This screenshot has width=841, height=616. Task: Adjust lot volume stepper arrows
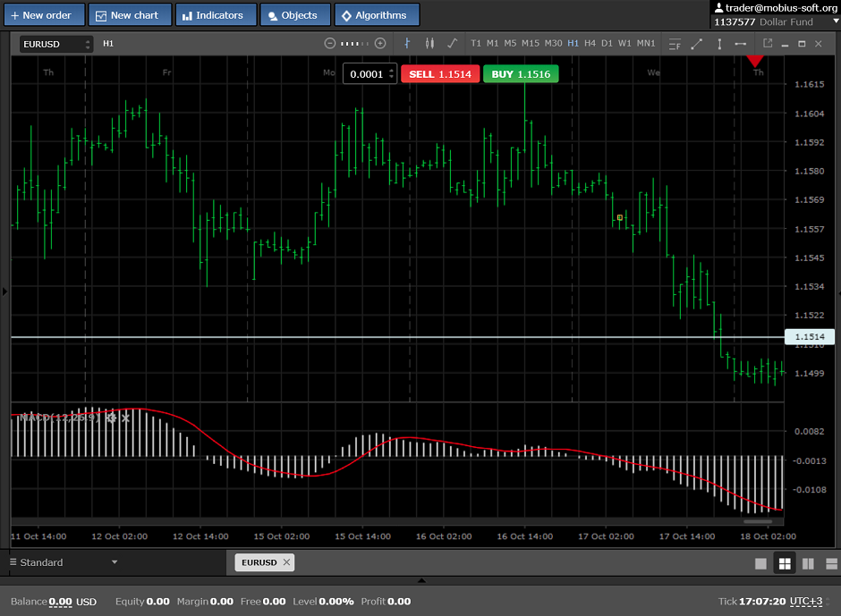(392, 74)
